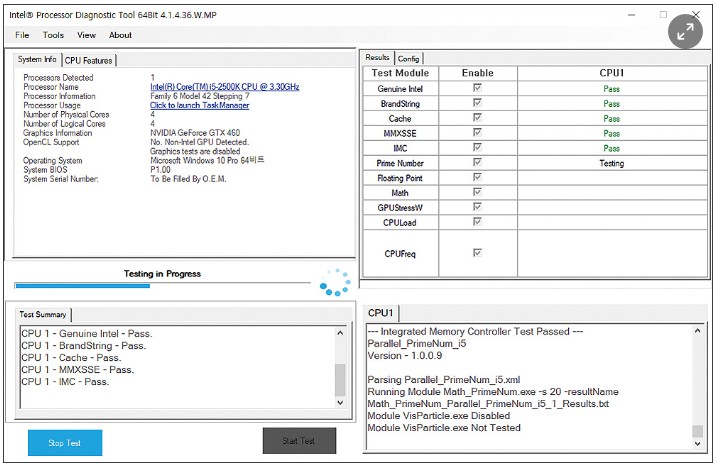Click the CPU1 log scroll down arrow

pos(697,443)
